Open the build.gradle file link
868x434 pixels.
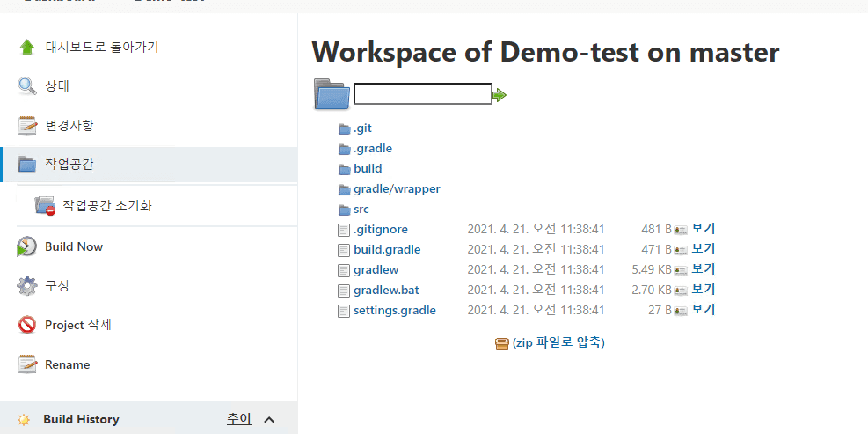(x=387, y=250)
